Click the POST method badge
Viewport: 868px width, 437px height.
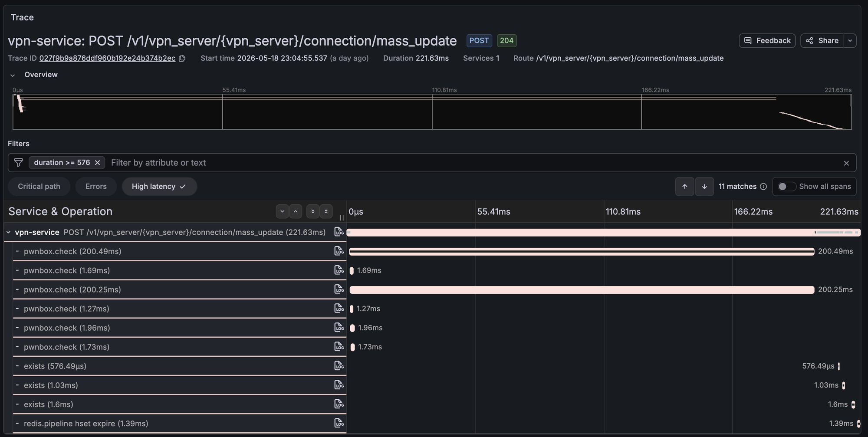479,40
